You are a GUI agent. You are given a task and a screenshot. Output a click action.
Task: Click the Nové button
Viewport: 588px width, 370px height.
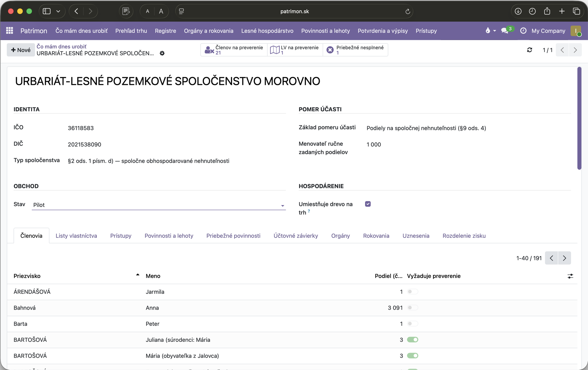[x=21, y=50]
